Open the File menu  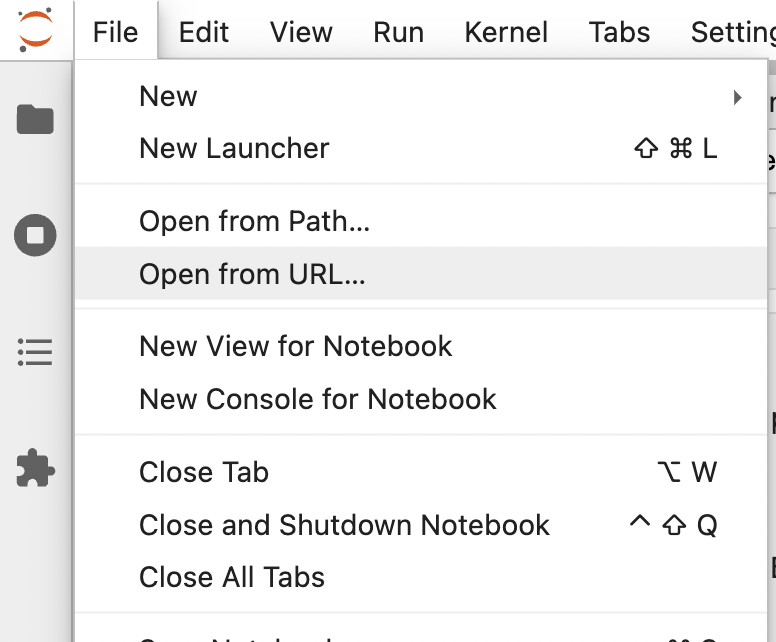(x=116, y=32)
